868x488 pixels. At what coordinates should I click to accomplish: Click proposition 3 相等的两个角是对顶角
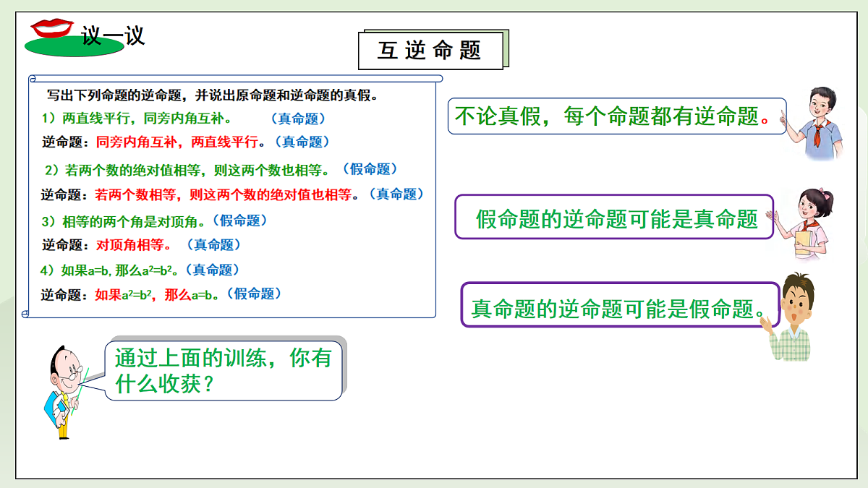(125, 221)
